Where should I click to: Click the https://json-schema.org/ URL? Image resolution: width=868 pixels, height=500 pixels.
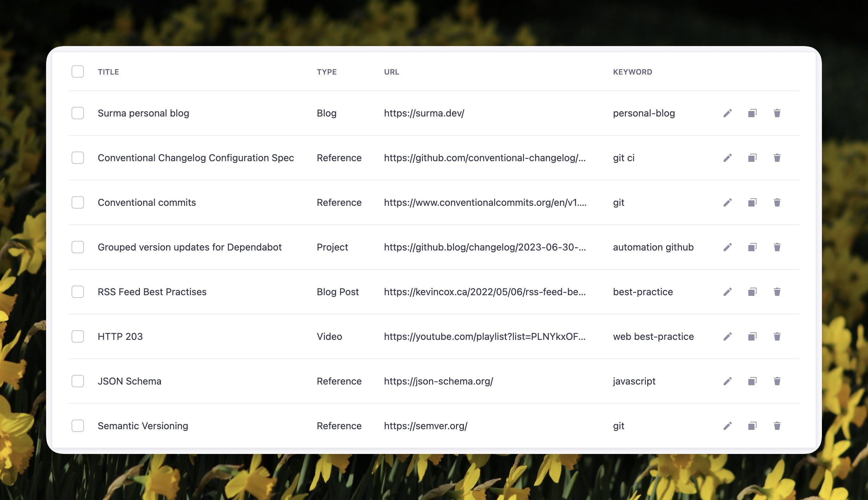click(x=438, y=381)
